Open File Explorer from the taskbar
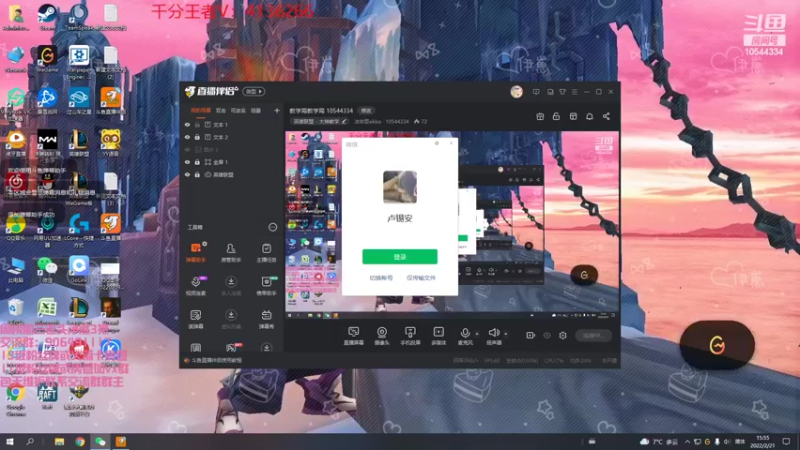Screen dimensions: 800x450 pyautogui.click(x=59, y=442)
